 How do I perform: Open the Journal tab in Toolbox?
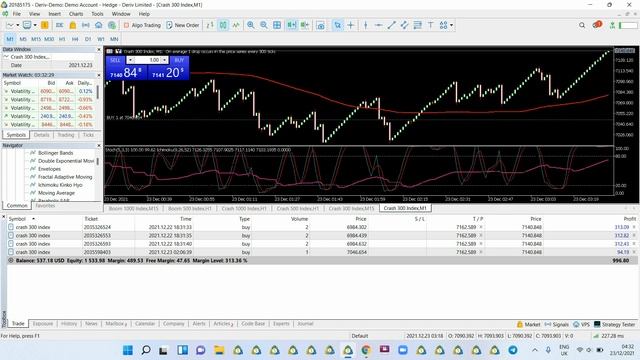click(305, 324)
